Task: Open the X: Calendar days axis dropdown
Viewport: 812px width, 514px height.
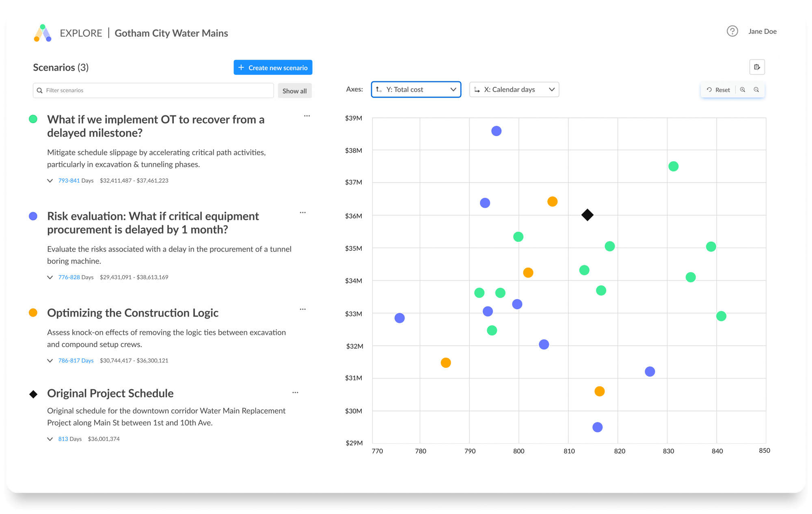Action: (514, 90)
